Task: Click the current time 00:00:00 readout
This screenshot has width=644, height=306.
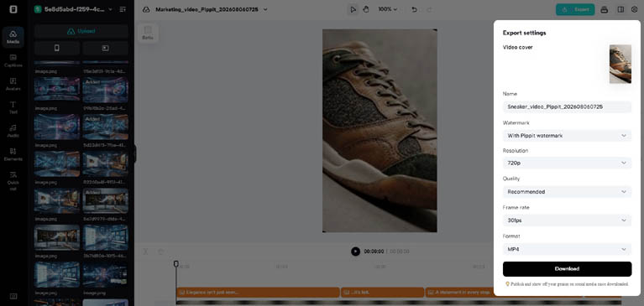Action: [374, 252]
